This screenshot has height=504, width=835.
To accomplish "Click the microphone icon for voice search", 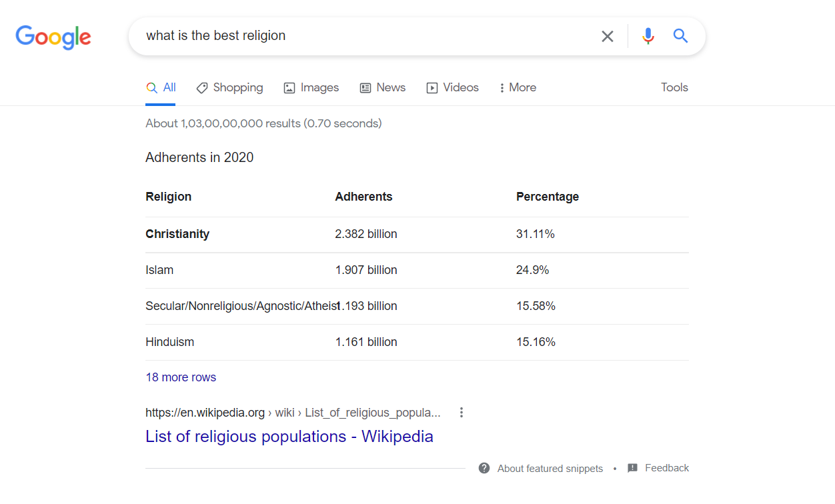I will (648, 36).
